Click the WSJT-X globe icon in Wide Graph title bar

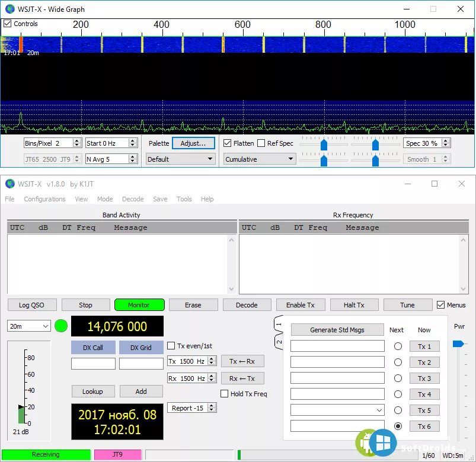click(10, 9)
